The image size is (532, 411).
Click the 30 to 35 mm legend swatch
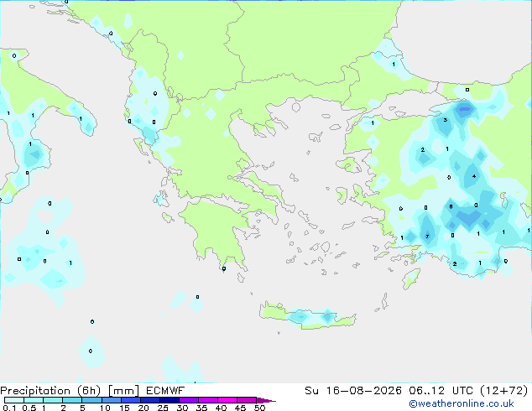(188, 400)
